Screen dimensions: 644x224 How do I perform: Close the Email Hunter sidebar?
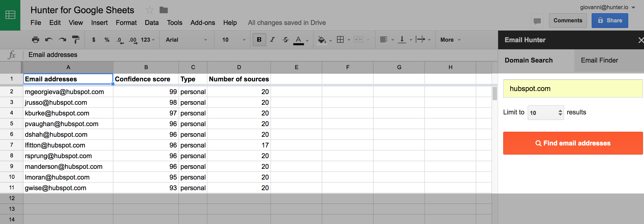point(641,40)
